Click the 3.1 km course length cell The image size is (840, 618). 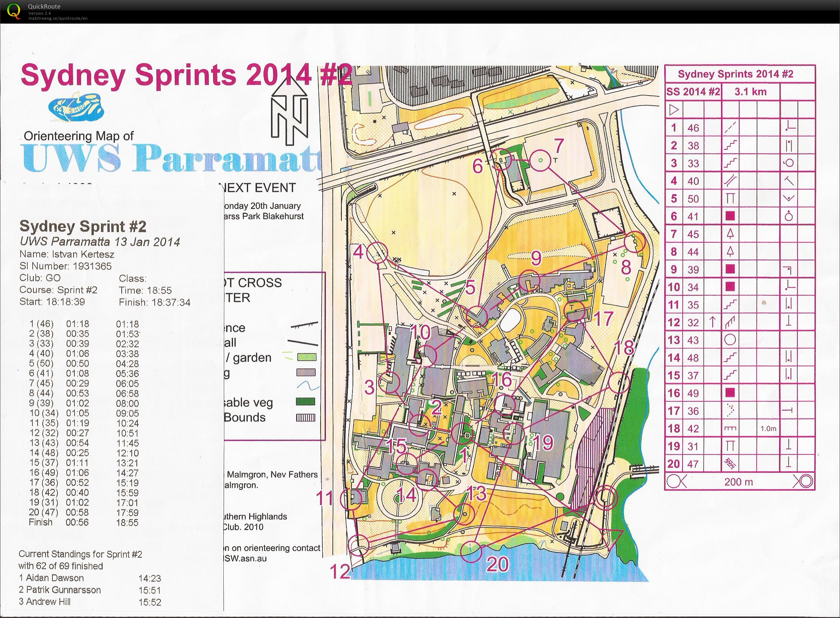click(x=751, y=92)
